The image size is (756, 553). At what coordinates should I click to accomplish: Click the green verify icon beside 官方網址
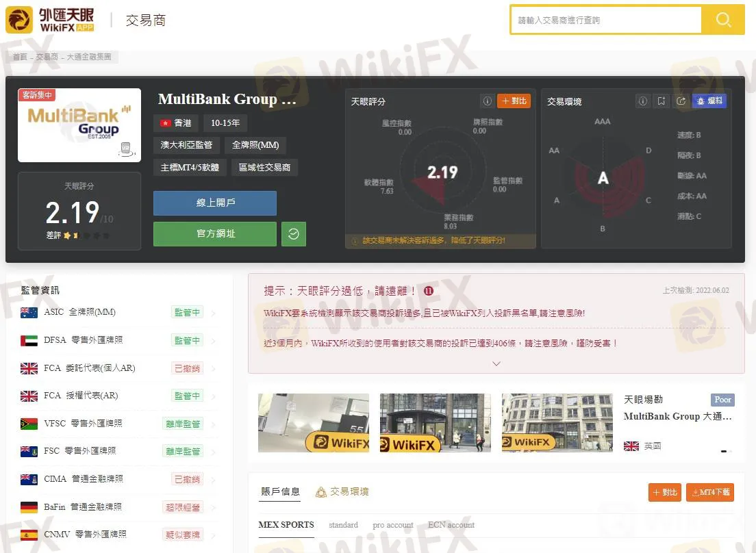(294, 234)
